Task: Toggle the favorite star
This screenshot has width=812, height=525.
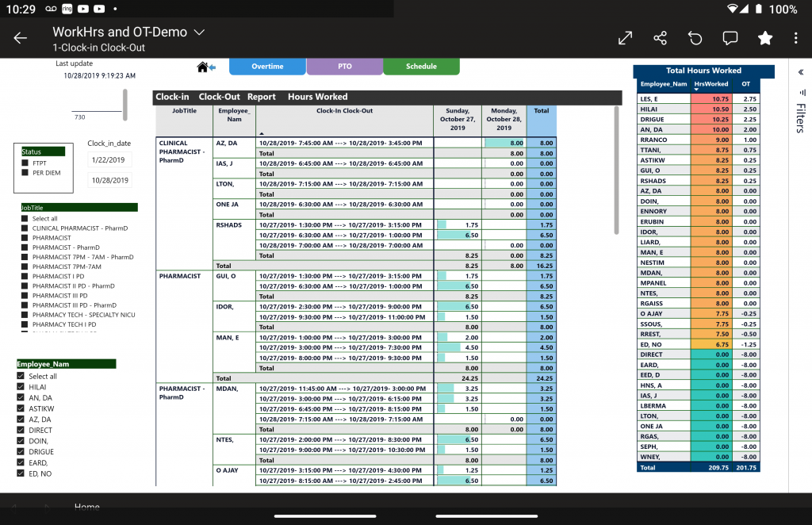Action: [765, 38]
